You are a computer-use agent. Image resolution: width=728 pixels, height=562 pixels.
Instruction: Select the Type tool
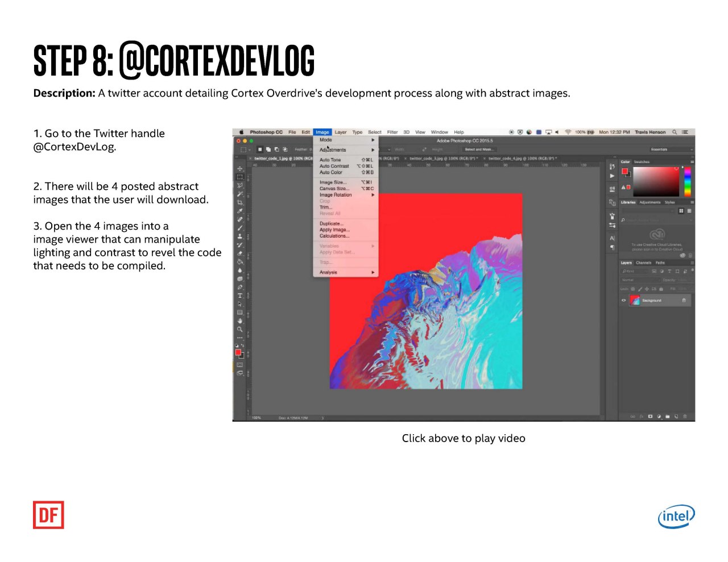[240, 295]
